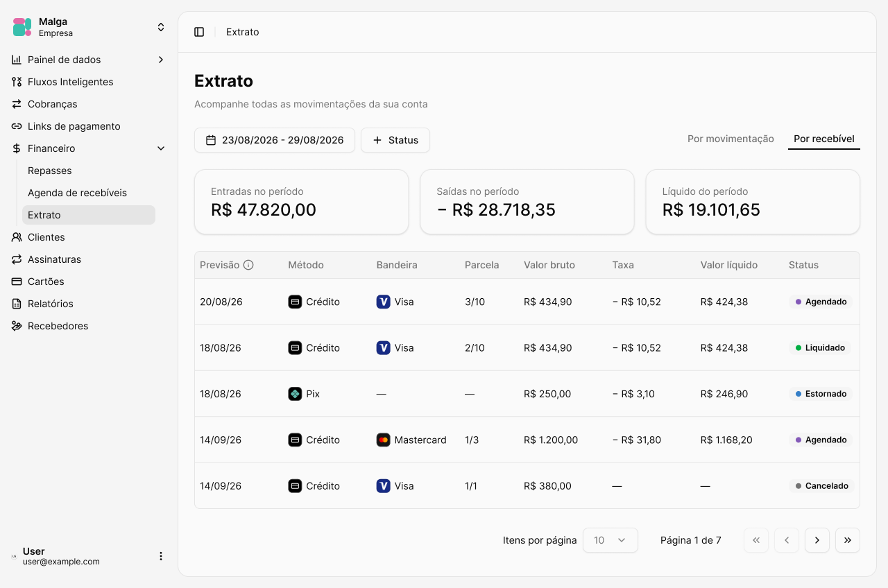Open the date range 23/08/2026 - 29/08/2026 picker
This screenshot has height=588, width=888.
point(275,140)
